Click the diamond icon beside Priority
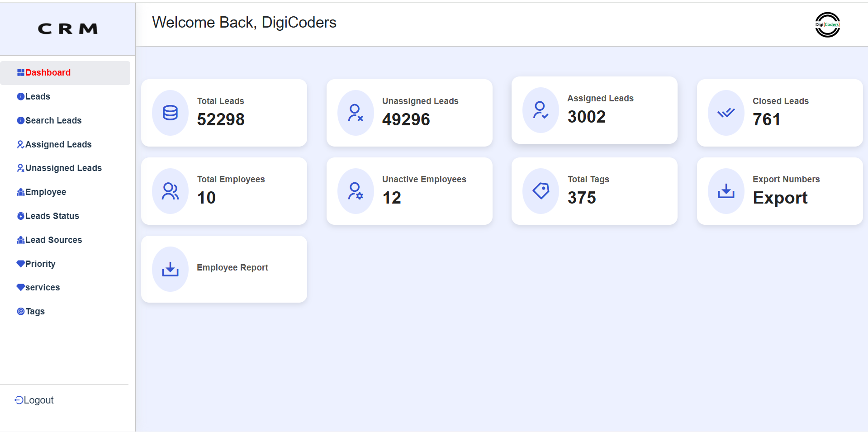Screen dimensions: 868x432 coord(21,264)
